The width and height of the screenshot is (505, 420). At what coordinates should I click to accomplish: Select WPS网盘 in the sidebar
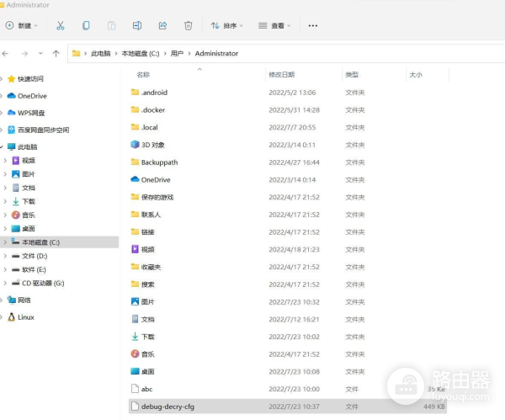(x=31, y=113)
